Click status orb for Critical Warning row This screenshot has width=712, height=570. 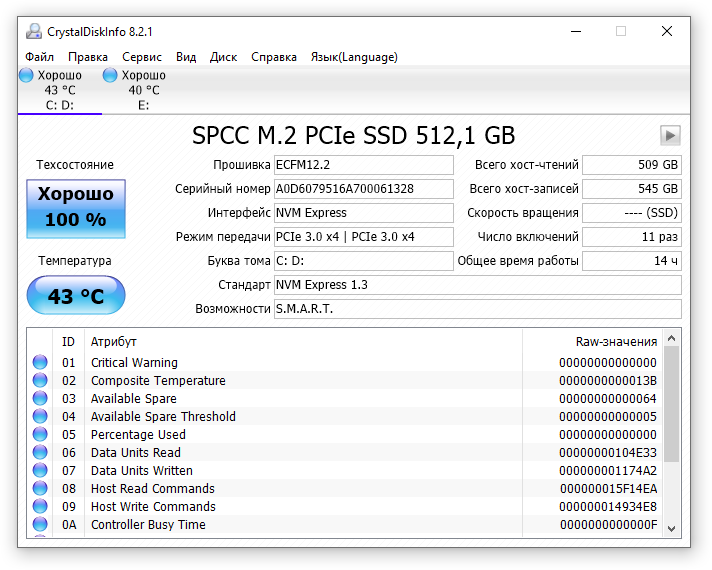tap(40, 362)
